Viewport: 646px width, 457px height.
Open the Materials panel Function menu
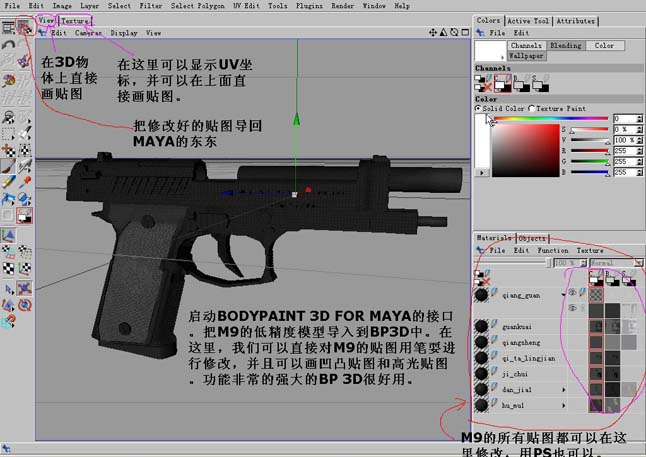click(552, 251)
